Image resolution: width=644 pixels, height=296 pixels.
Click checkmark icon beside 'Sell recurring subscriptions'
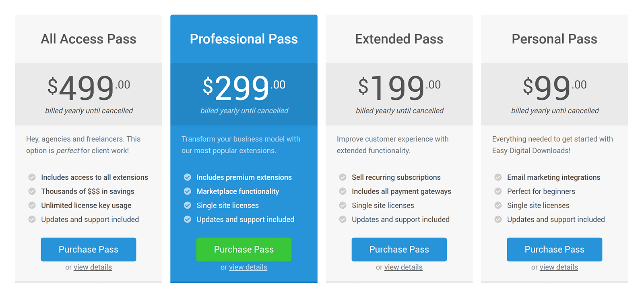point(343,177)
